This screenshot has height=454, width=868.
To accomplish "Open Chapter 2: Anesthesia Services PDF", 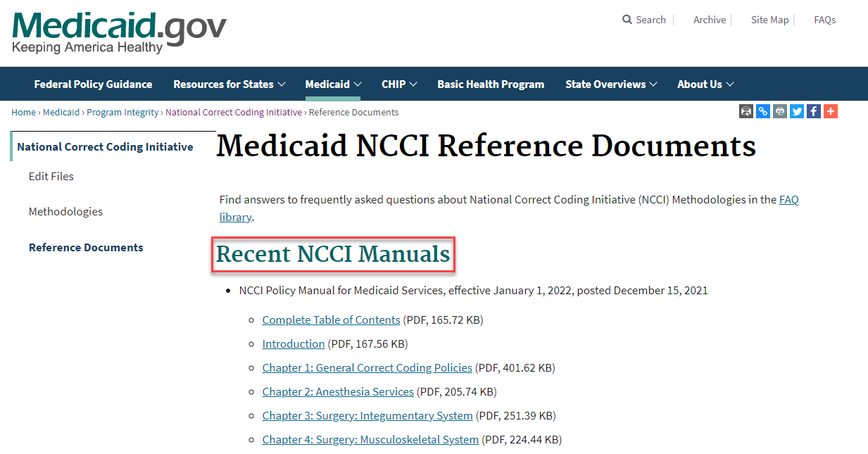I will coord(337,391).
